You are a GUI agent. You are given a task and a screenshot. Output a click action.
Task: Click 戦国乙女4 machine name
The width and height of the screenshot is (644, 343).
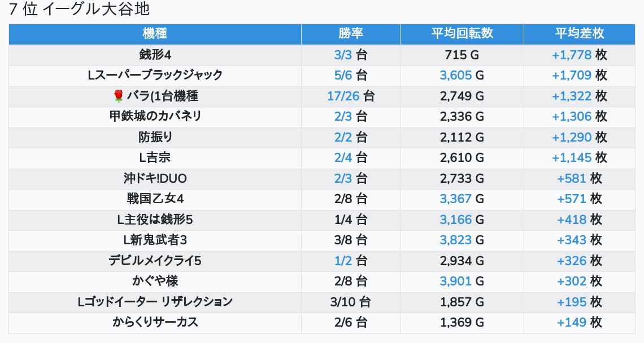[155, 199]
